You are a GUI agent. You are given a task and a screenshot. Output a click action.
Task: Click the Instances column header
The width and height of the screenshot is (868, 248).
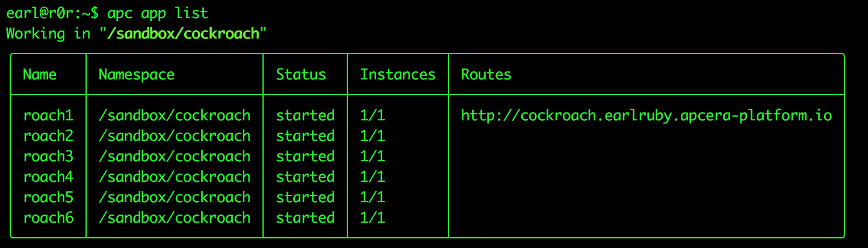click(398, 75)
